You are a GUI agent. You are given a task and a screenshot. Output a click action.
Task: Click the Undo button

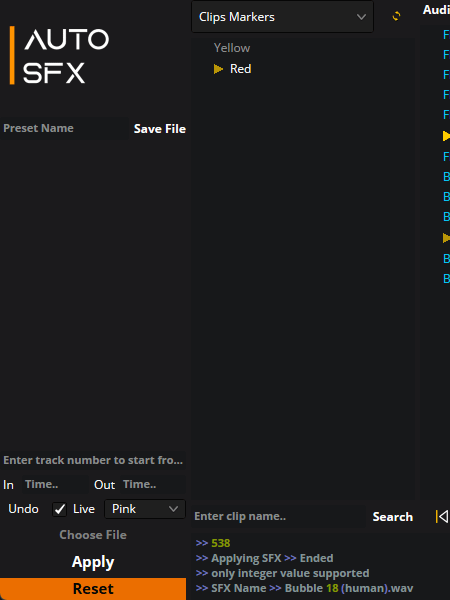(23, 509)
